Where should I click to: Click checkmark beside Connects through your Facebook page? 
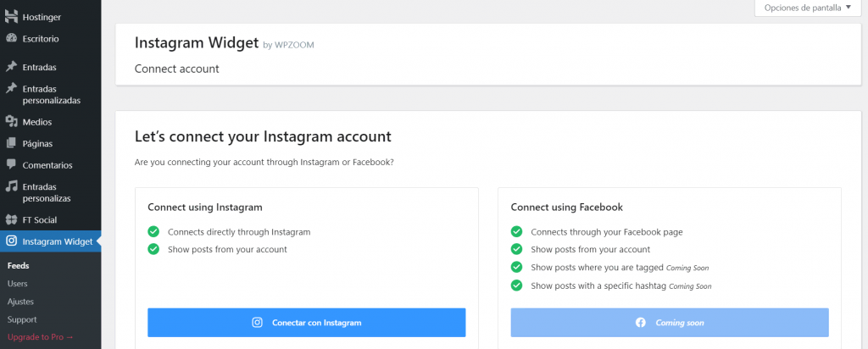[516, 231]
